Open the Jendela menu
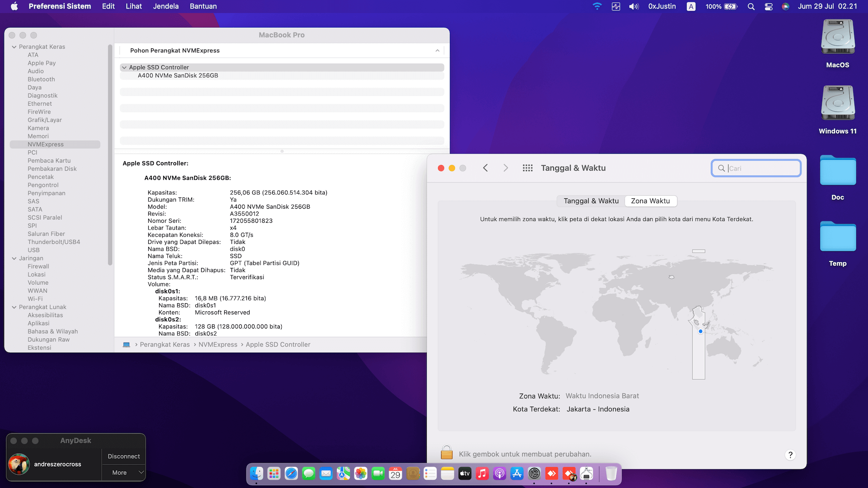 166,6
